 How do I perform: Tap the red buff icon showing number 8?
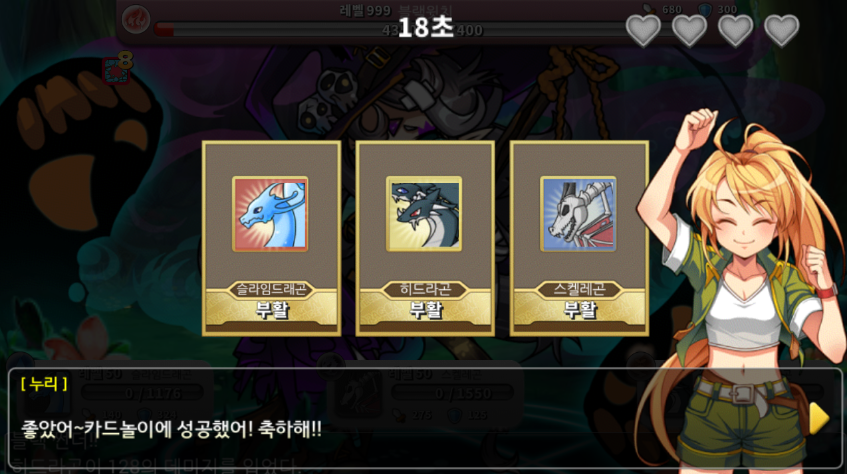(117, 70)
